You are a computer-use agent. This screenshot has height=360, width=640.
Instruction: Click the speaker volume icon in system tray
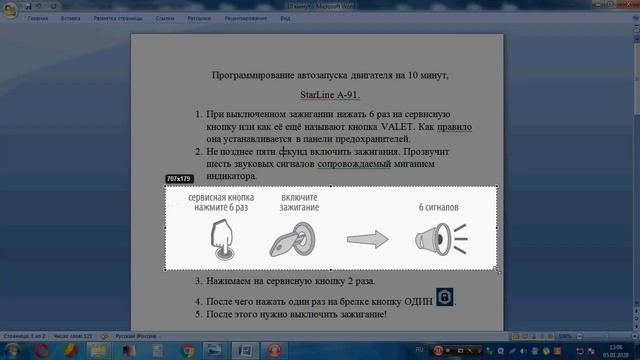523,351
